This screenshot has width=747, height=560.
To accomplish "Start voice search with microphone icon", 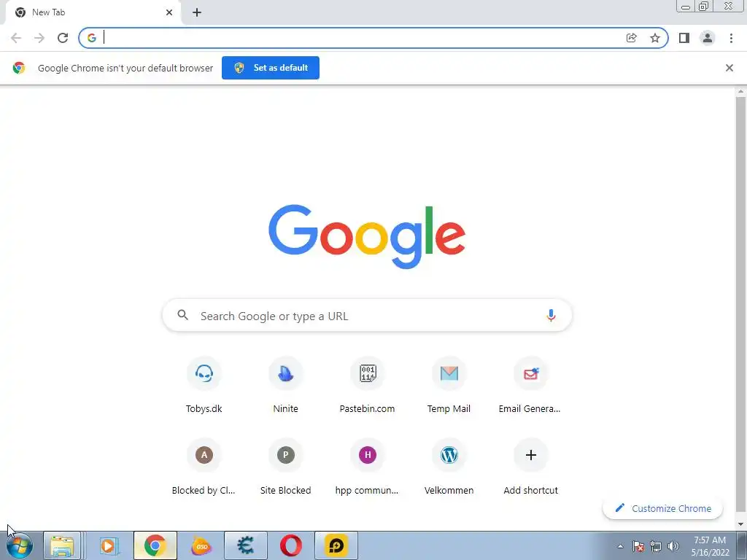I will coord(551,316).
